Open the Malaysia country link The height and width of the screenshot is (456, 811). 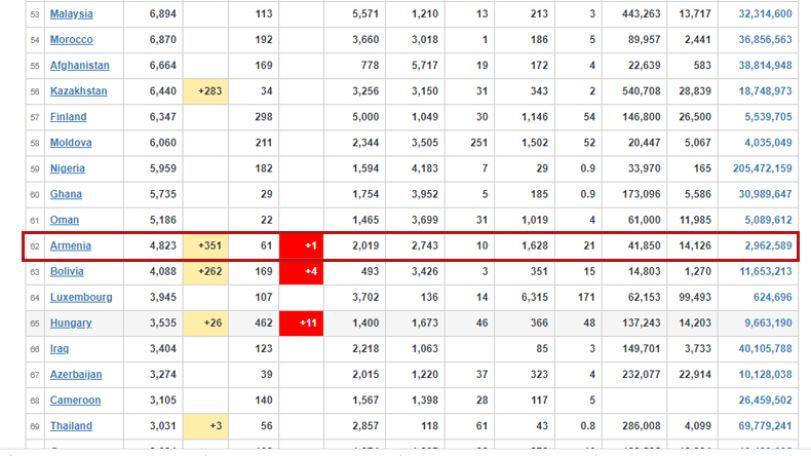[71, 14]
